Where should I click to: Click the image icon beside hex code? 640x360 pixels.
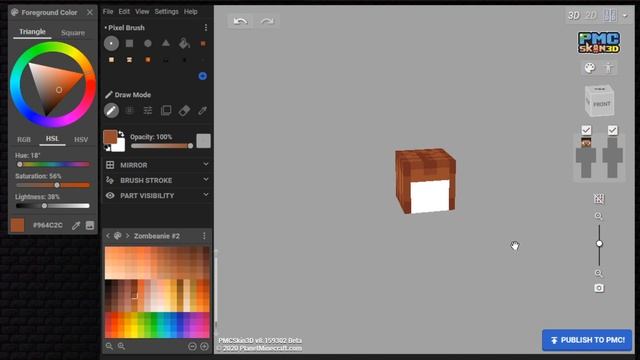tap(90, 225)
